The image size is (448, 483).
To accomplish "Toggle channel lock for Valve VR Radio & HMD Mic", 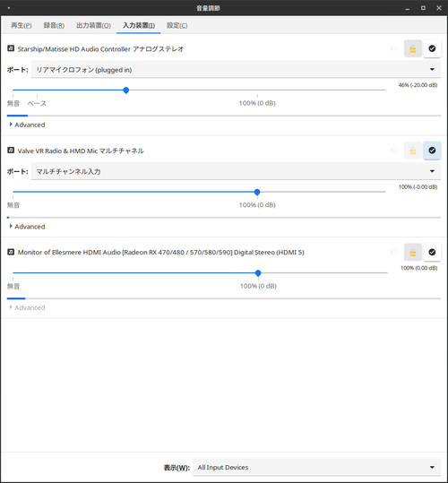I will click(x=413, y=151).
